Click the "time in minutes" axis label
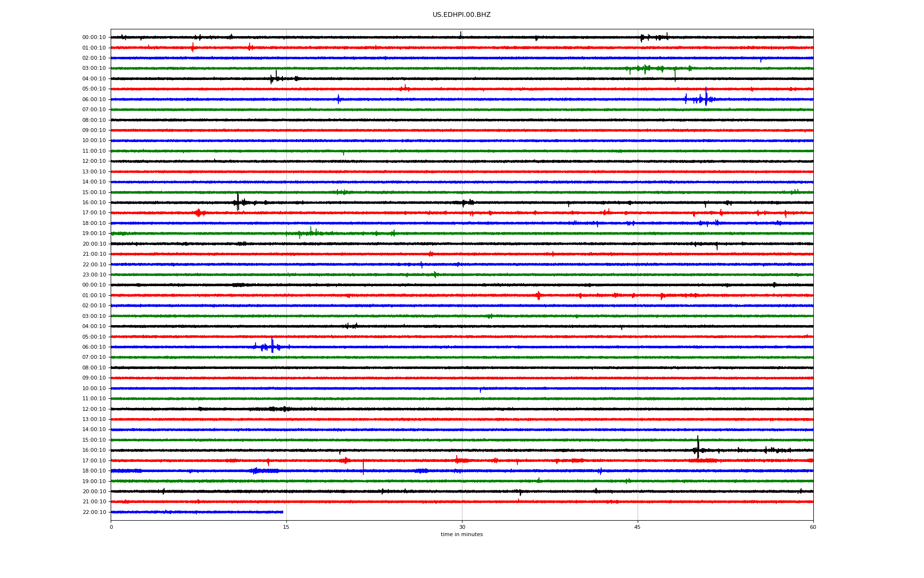 tap(461, 534)
